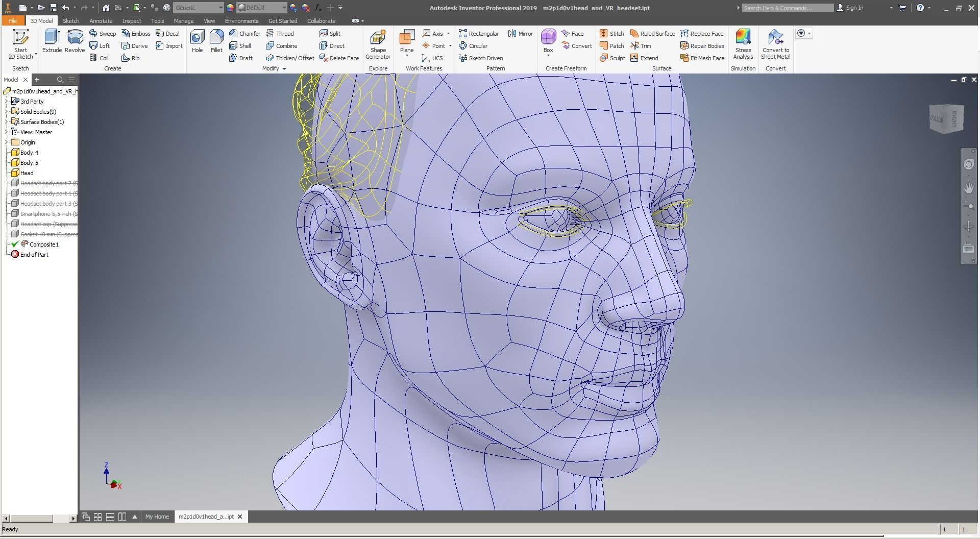Select the Head body in browser

(22, 173)
